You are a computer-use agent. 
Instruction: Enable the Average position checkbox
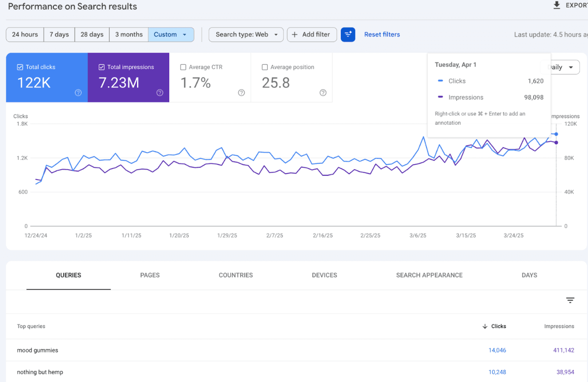pyautogui.click(x=265, y=67)
